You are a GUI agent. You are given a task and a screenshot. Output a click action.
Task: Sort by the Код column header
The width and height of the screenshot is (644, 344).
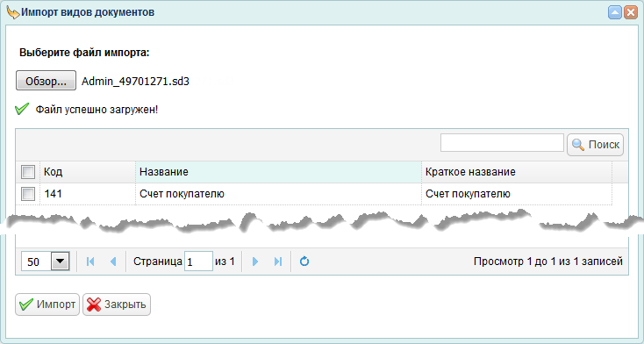(88, 172)
